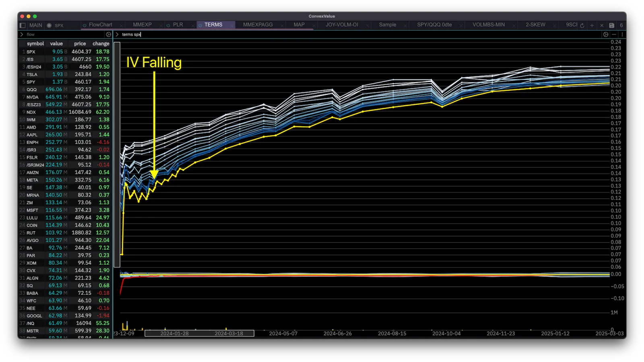The image size is (644, 362).
Task: Click the 2024-08-15 date label on axis
Action: point(392,333)
